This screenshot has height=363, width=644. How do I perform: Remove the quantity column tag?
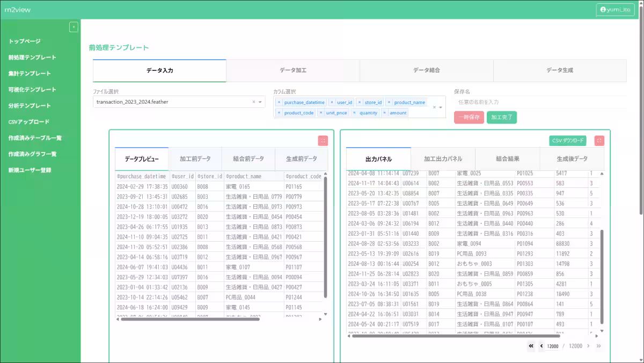click(354, 113)
